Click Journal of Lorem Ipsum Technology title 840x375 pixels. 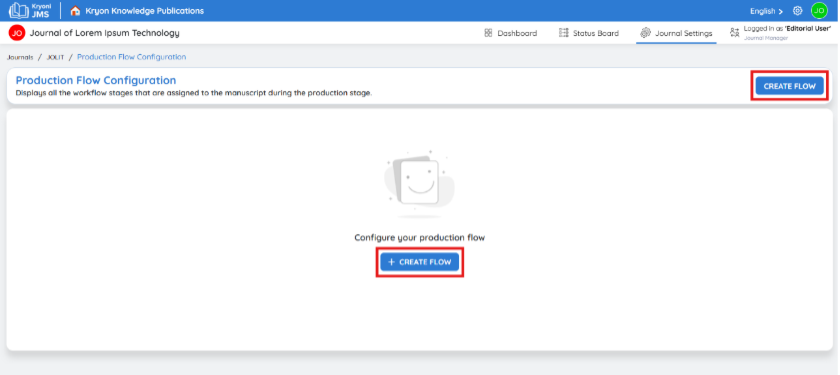(104, 33)
